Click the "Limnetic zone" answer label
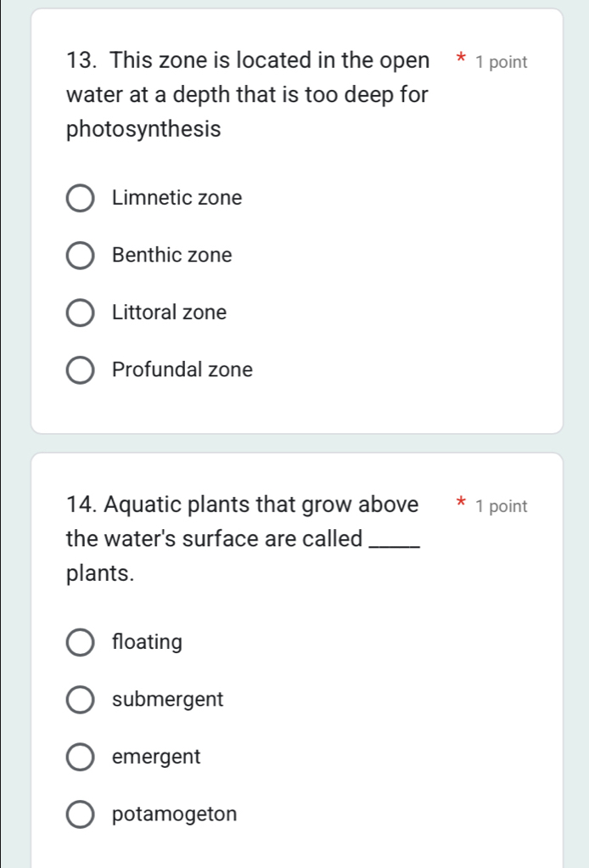Image resolution: width=589 pixels, height=868 pixels. point(177,199)
